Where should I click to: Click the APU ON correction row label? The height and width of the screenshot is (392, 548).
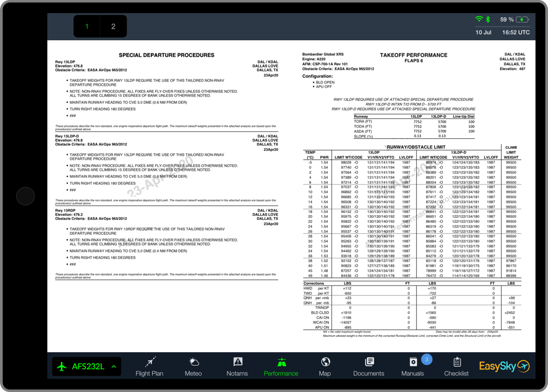(x=322, y=327)
